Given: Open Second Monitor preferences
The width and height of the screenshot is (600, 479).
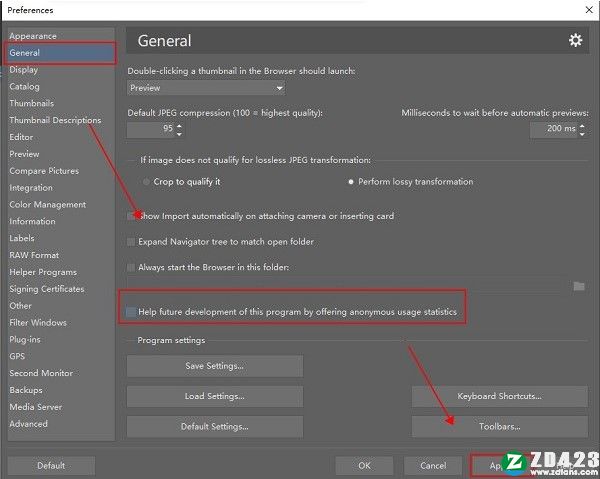Looking at the screenshot, I should [x=41, y=373].
